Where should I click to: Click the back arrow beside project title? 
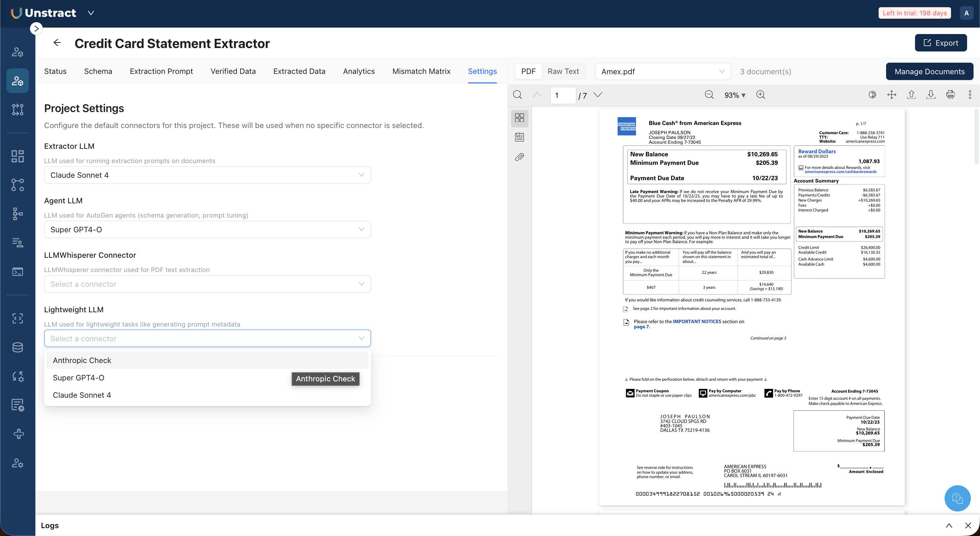pos(57,43)
